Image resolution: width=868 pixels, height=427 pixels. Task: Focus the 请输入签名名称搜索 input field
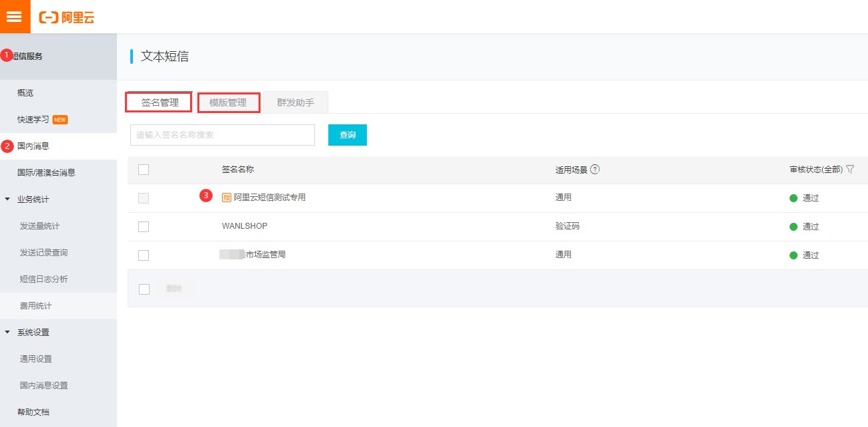(x=223, y=135)
